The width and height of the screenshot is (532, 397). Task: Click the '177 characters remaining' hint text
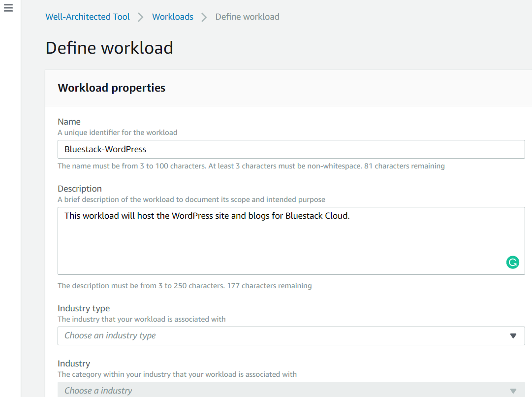click(269, 286)
